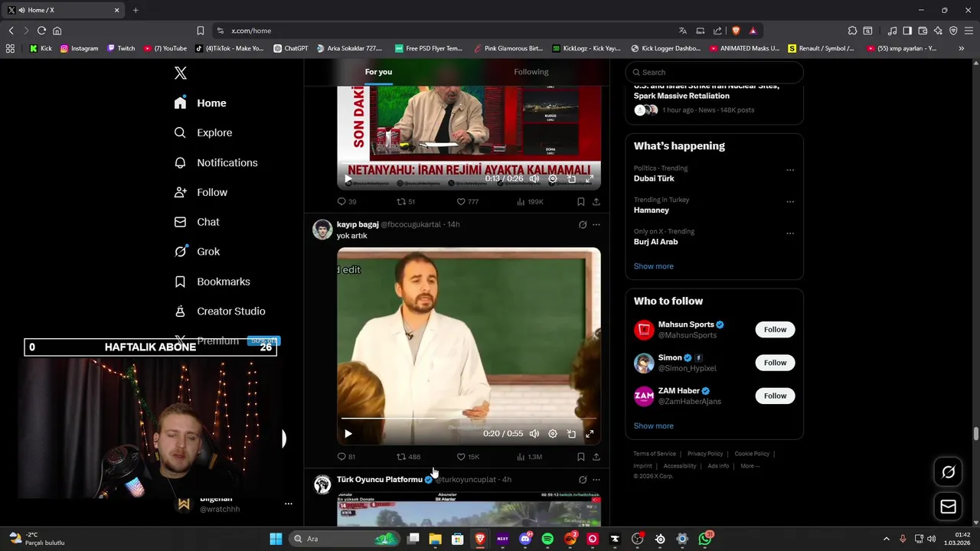980x551 pixels.
Task: Open more options for Burj Al Arab trend
Action: pos(790,233)
